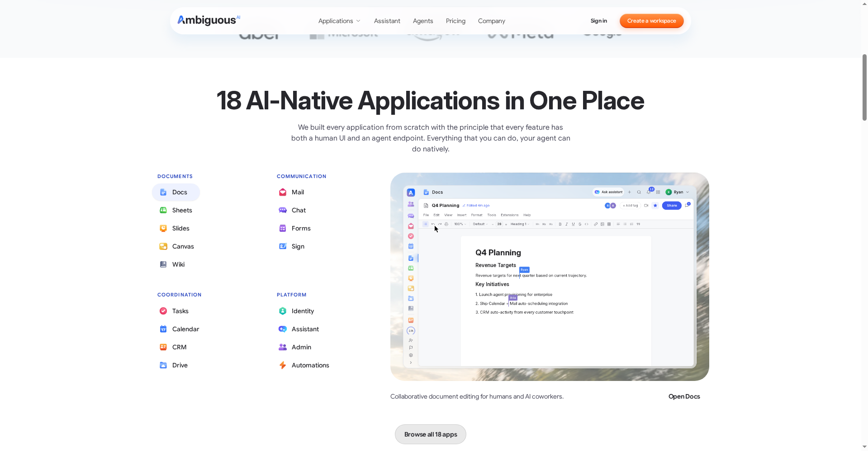Select the Tasks app icon
Screen dimensions: 868x451
click(163, 311)
